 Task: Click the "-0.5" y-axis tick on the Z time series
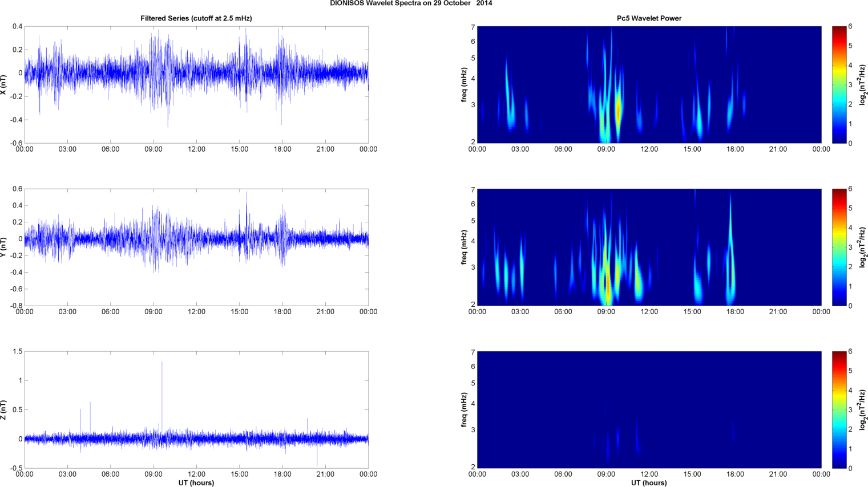[16, 468]
